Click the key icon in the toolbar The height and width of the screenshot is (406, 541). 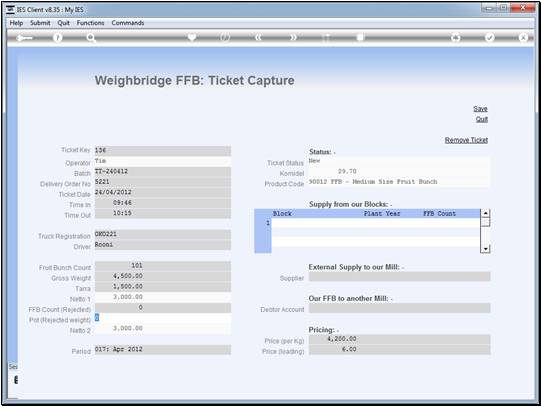(24, 38)
